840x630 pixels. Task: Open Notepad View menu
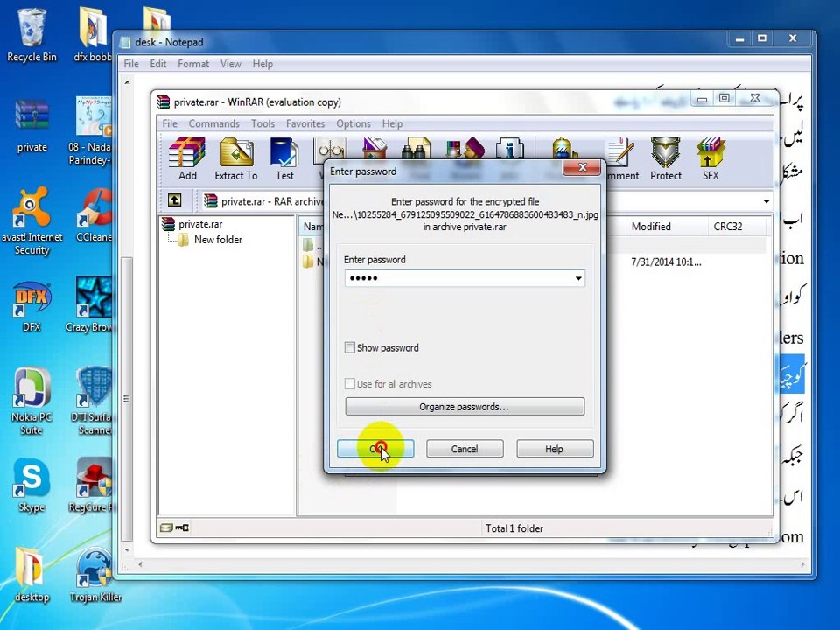tap(230, 64)
